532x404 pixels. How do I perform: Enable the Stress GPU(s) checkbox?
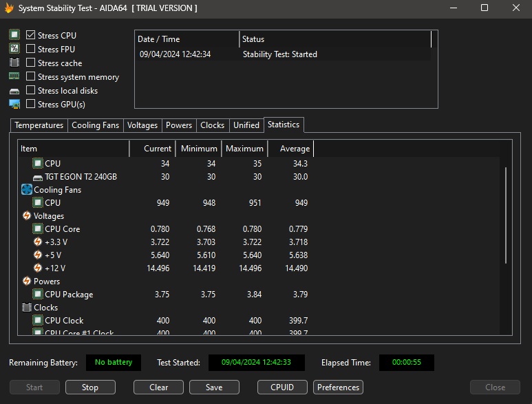point(30,104)
